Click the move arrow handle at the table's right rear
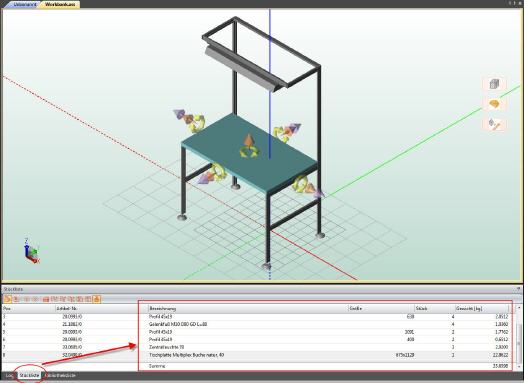 [287, 132]
